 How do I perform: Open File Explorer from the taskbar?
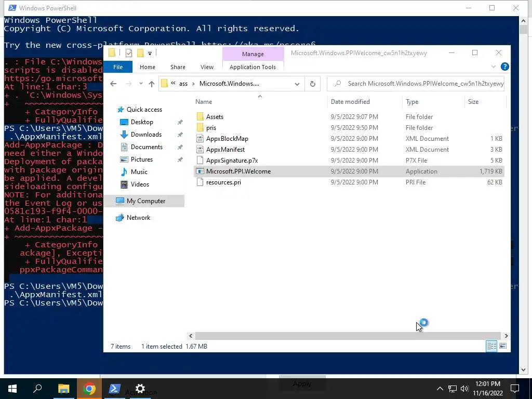click(x=63, y=389)
